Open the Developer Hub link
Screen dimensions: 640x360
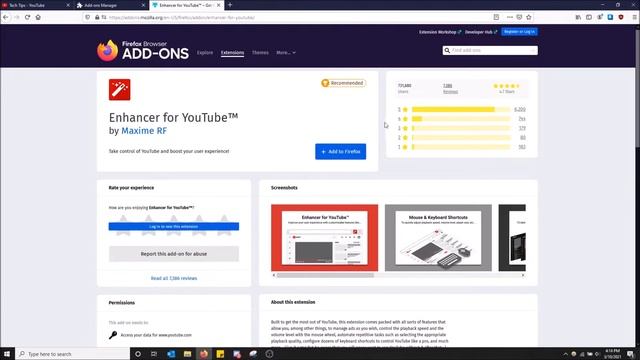[x=481, y=32]
